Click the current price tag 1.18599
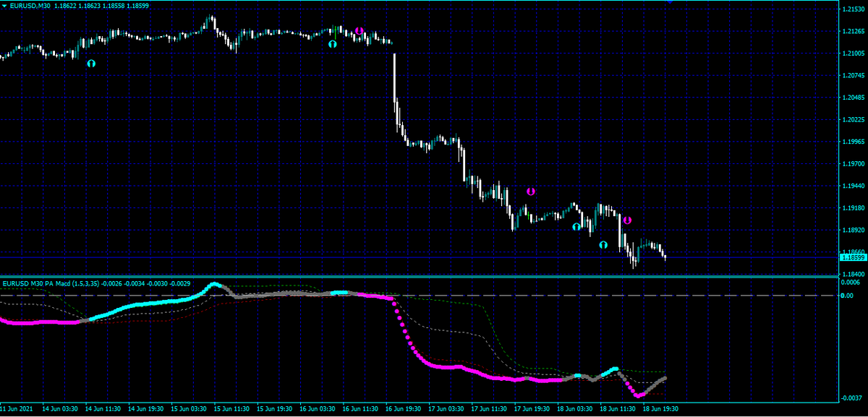868x417 pixels. click(853, 257)
